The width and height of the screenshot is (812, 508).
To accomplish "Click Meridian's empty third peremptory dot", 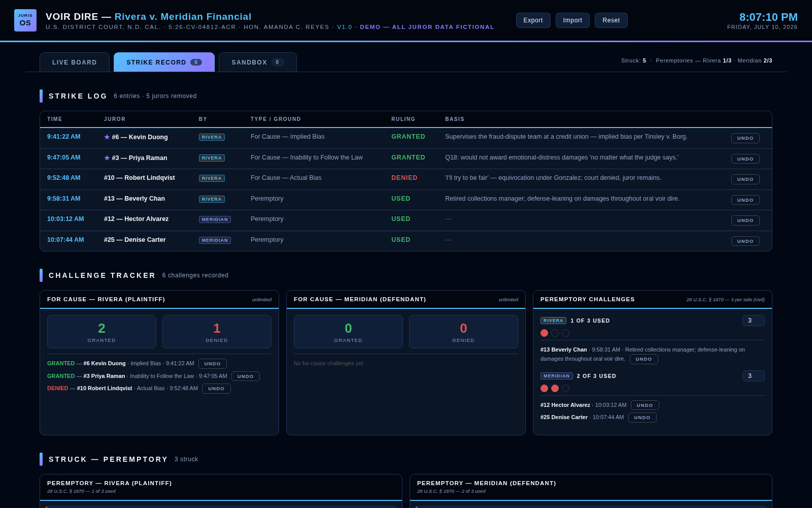I will (566, 389).
